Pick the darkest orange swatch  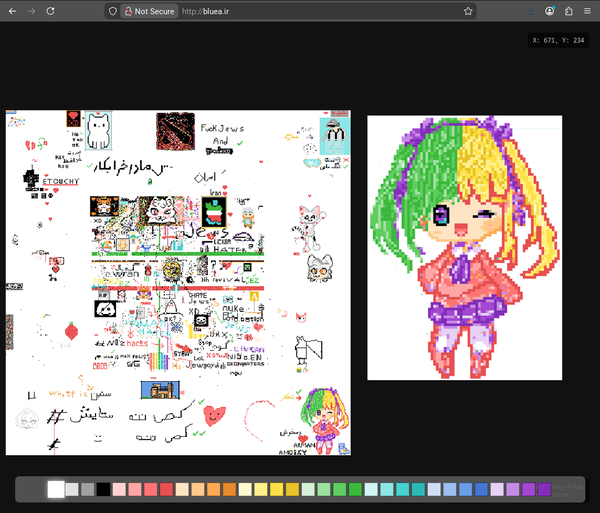coord(229,489)
